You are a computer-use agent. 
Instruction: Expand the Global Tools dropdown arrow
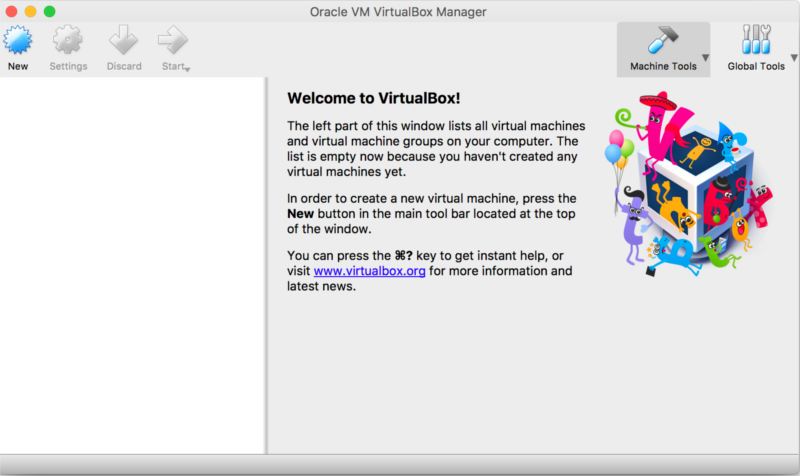(x=794, y=58)
